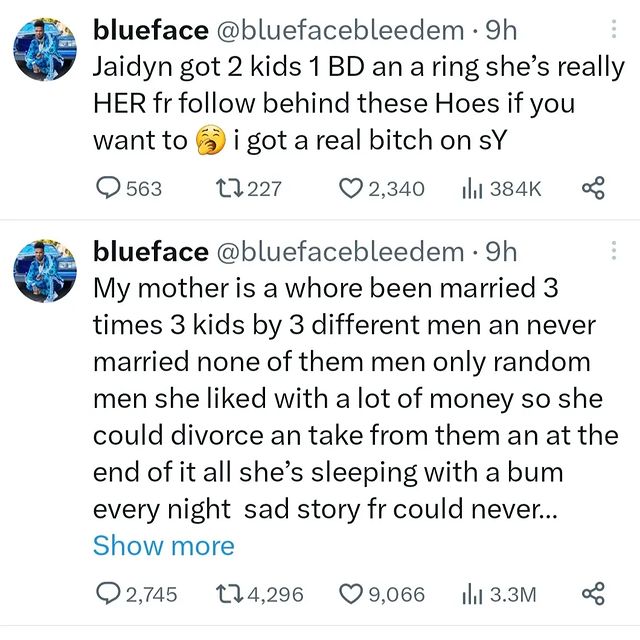Open replies on the Jaidyn tweet
Viewport: 640px width, 640px height.
(x=129, y=189)
